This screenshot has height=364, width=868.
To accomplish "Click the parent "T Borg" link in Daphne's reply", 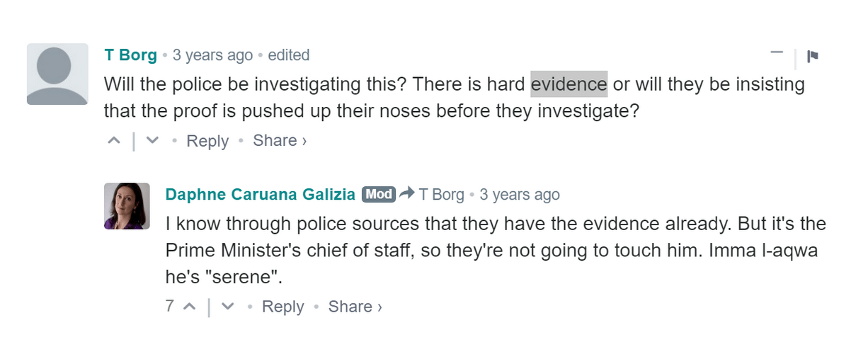I will (x=441, y=194).
